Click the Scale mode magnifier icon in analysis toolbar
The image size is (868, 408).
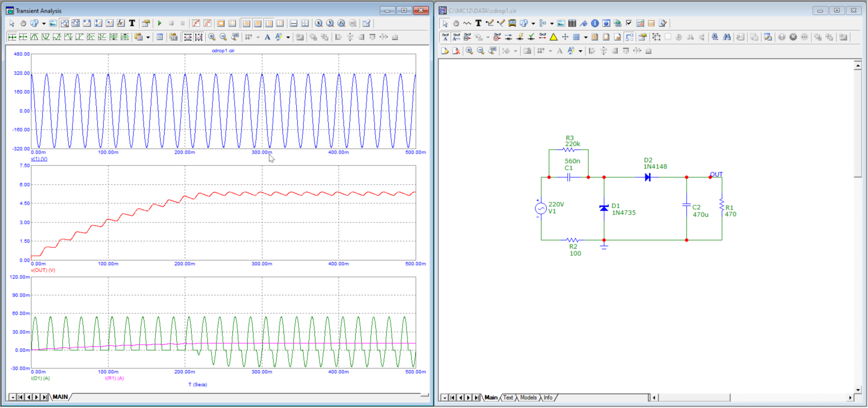(x=65, y=23)
